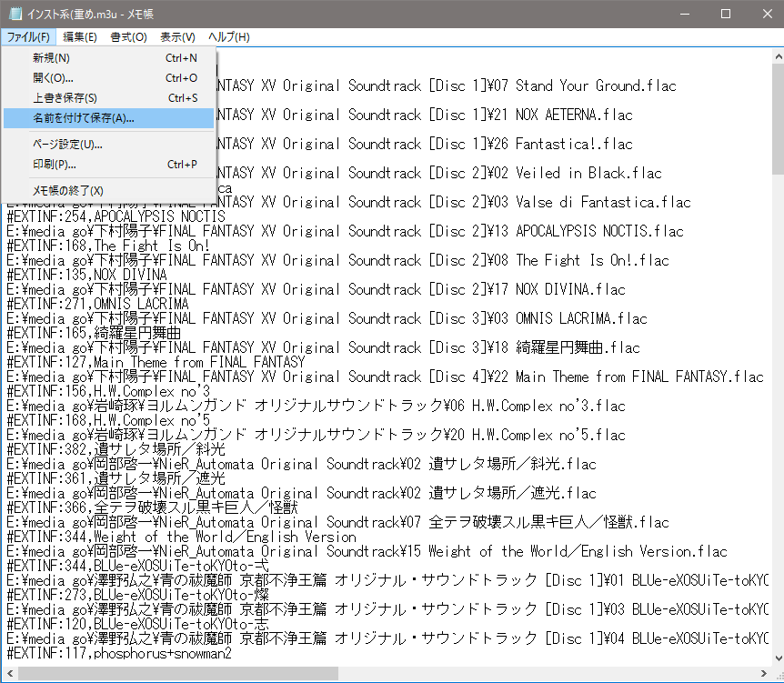Click the Notepad icon in title bar
Screen dimensions: 784x683
pos(15,14)
